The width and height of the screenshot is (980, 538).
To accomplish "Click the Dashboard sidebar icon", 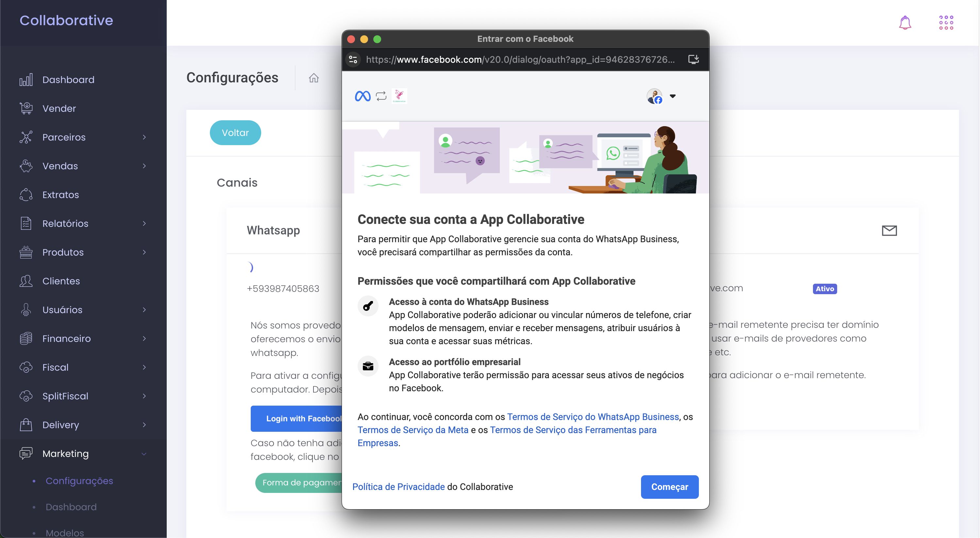I will point(26,79).
